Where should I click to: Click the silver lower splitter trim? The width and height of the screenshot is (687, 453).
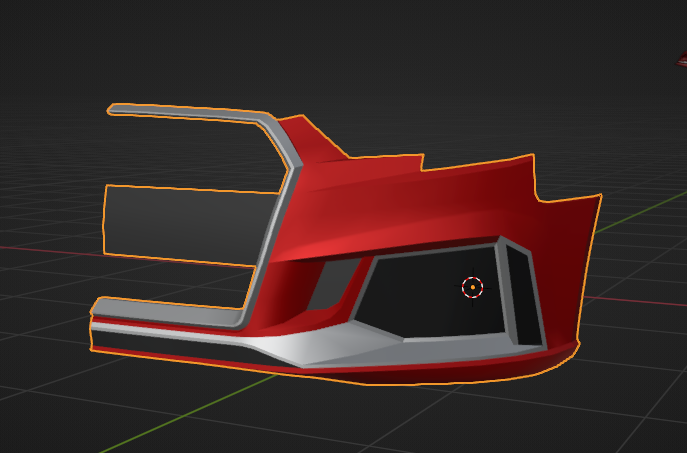pyautogui.click(x=315, y=348)
